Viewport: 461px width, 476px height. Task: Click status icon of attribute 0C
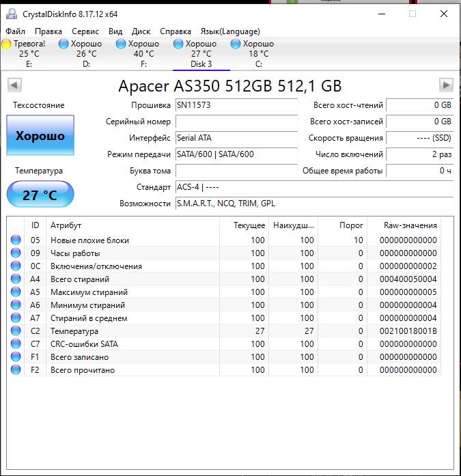coord(16,266)
